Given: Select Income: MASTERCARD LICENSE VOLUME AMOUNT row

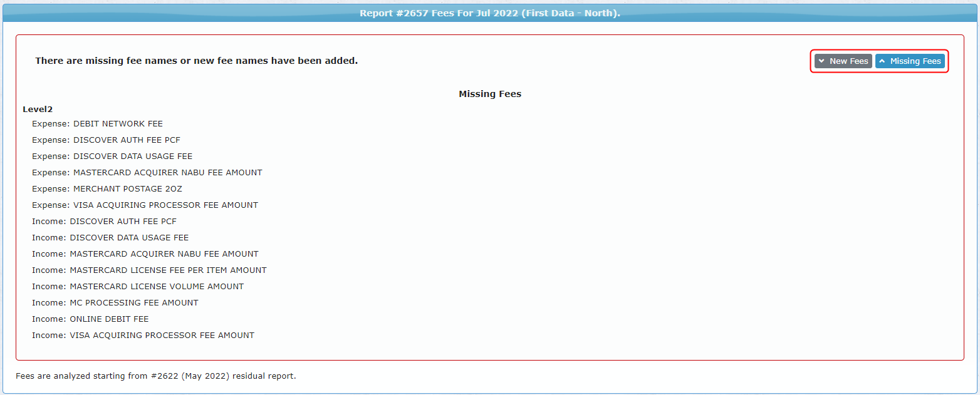Looking at the screenshot, I should (x=138, y=287).
